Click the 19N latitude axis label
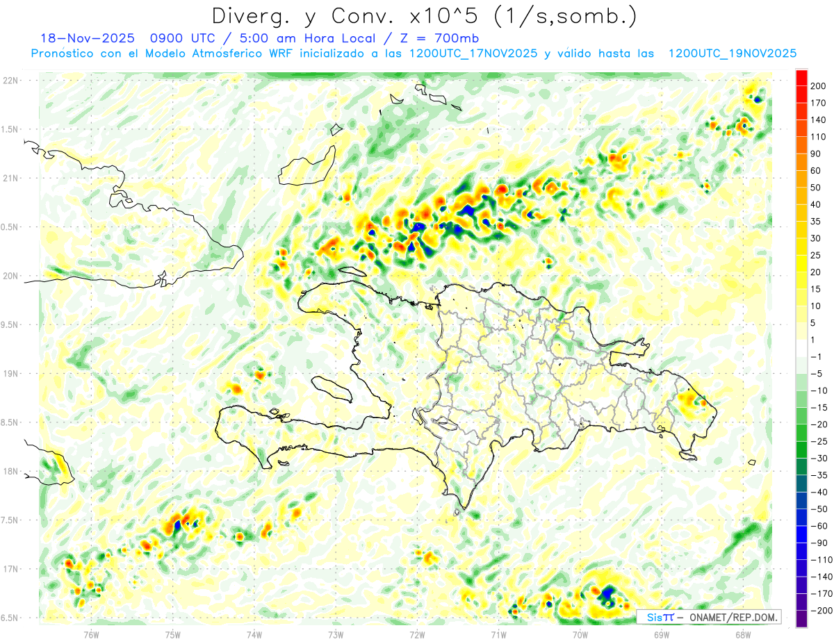 (10, 374)
